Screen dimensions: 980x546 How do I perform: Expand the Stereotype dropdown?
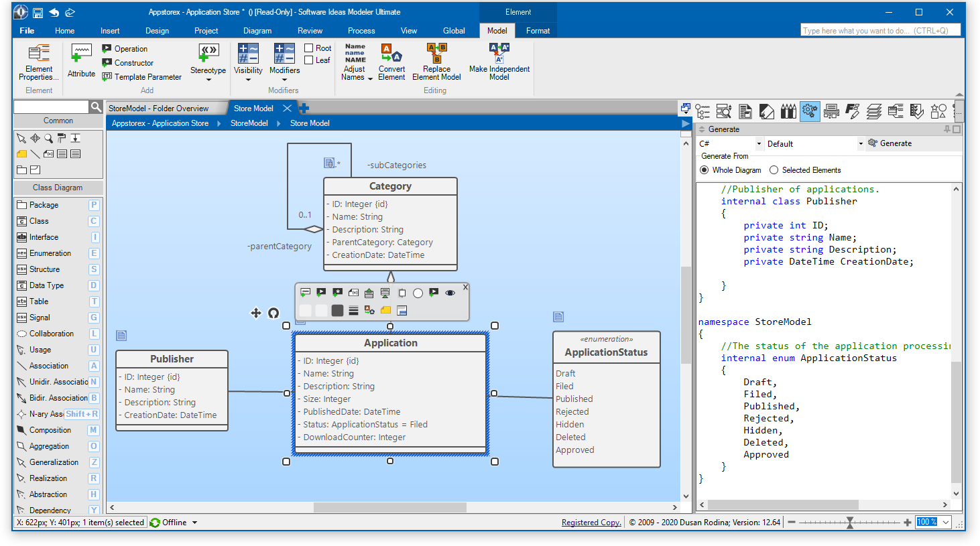coord(208,79)
